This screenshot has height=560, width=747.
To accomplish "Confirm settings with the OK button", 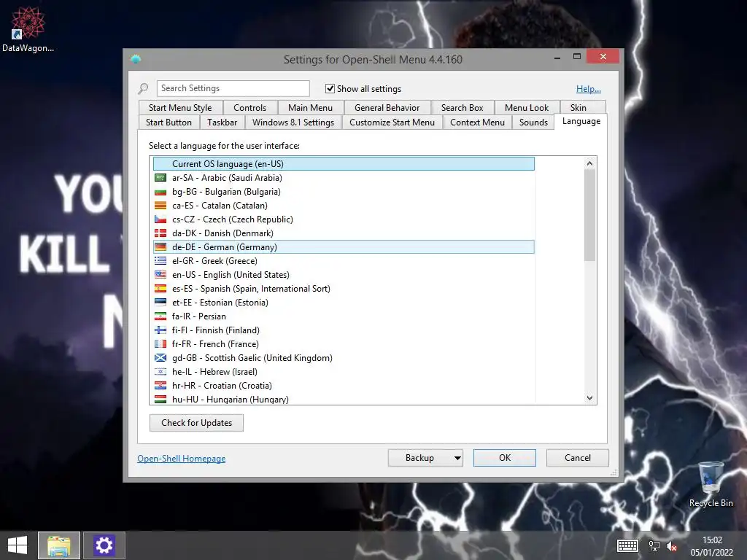I will pos(505,458).
